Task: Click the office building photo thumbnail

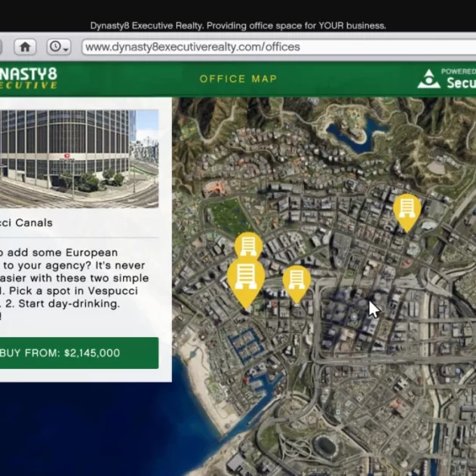Action: pos(79,158)
